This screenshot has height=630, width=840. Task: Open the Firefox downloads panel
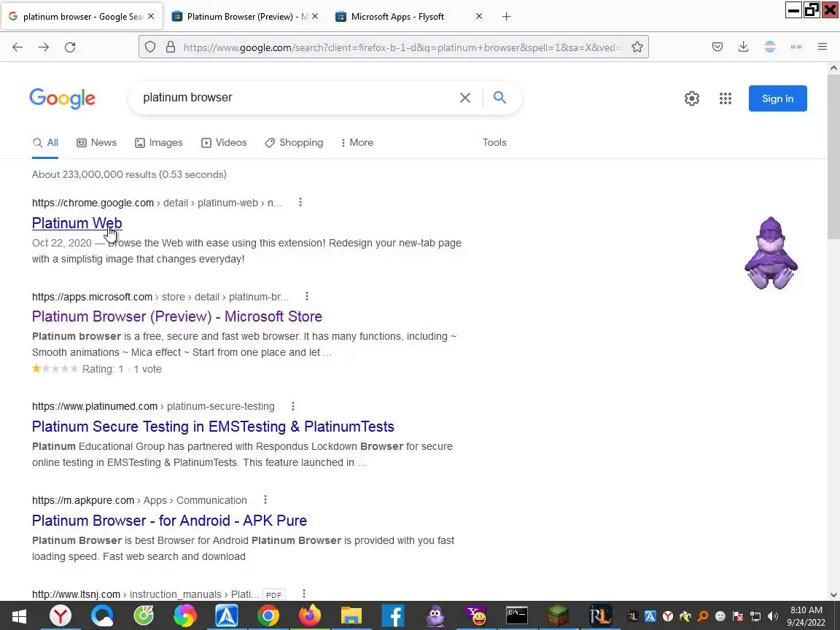(x=743, y=47)
